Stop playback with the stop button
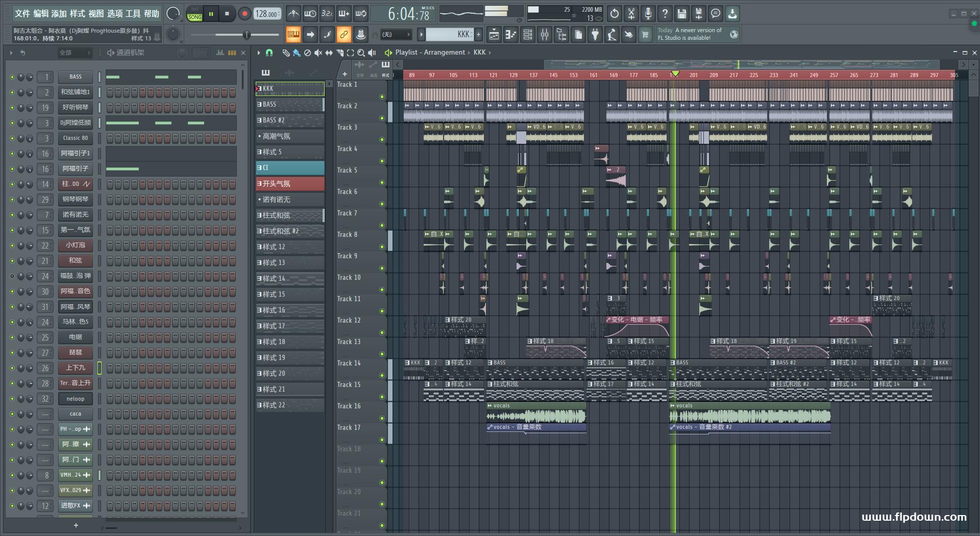The width and height of the screenshot is (980, 536). point(227,14)
